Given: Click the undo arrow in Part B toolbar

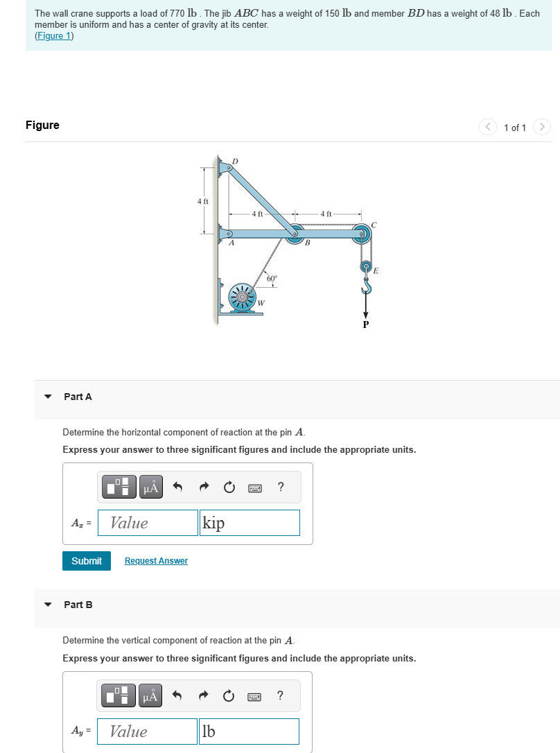Looking at the screenshot, I should [177, 695].
